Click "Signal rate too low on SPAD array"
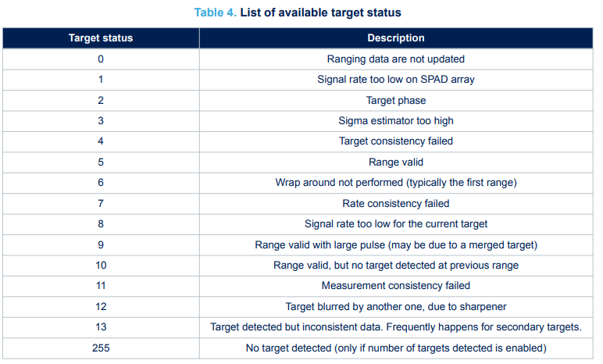The image size is (603, 364). pyautogui.click(x=396, y=80)
